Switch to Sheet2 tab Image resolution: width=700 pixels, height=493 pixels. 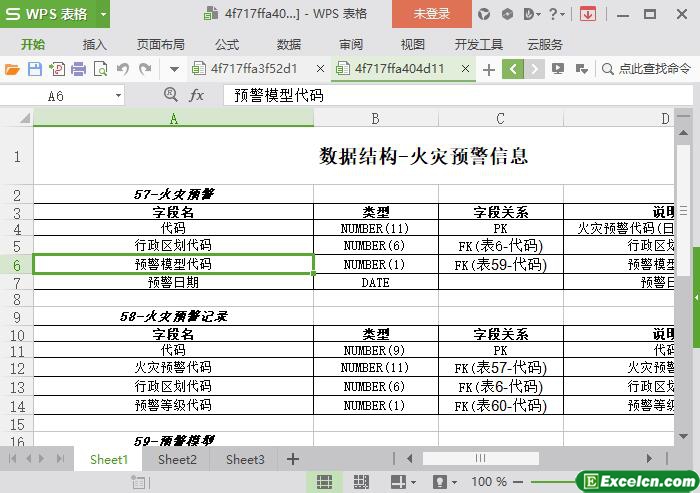click(177, 460)
